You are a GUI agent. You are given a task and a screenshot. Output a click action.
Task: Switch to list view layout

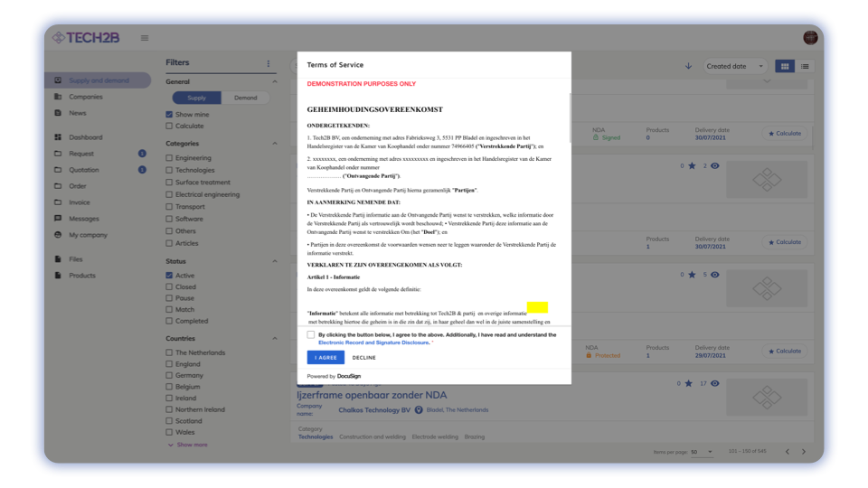[805, 66]
